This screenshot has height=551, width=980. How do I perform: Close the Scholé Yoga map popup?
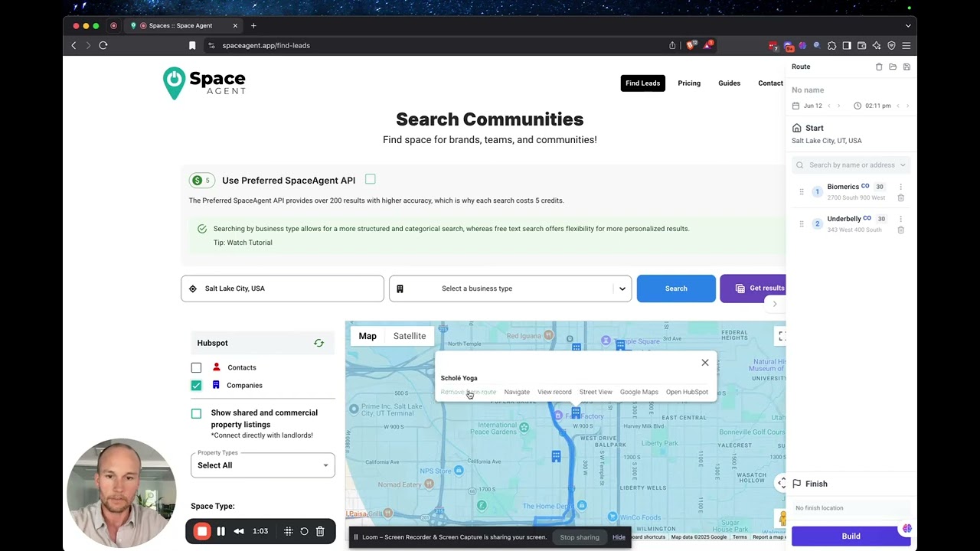(705, 363)
